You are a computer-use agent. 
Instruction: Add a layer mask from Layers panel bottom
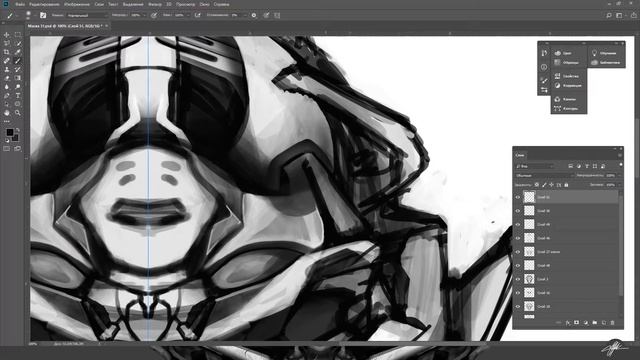576,322
